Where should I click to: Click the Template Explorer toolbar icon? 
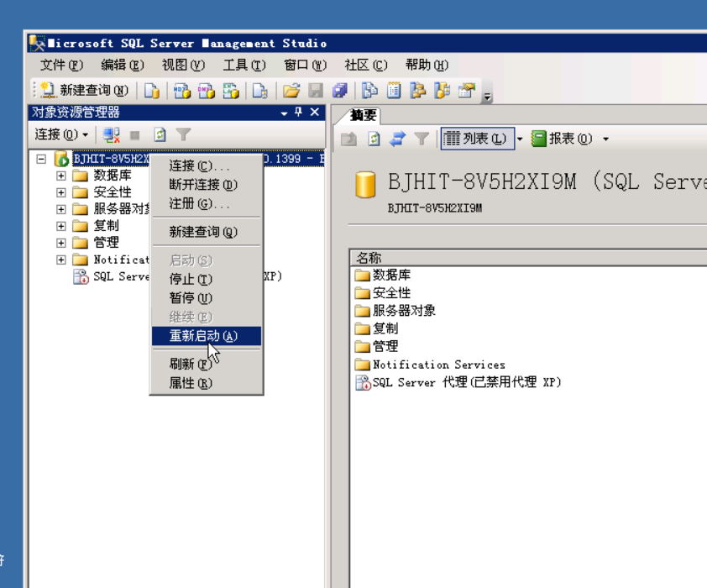tap(442, 91)
